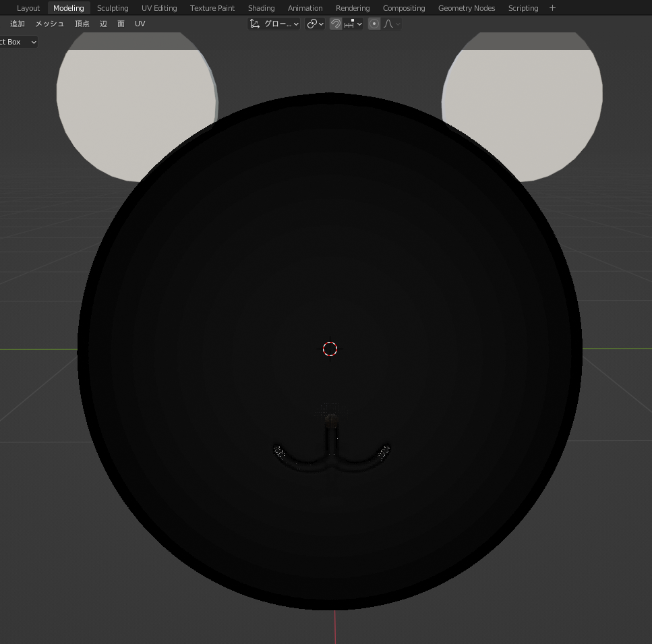Open the メッシュ (Mesh) menu
This screenshot has width=652, height=644.
[x=49, y=24]
